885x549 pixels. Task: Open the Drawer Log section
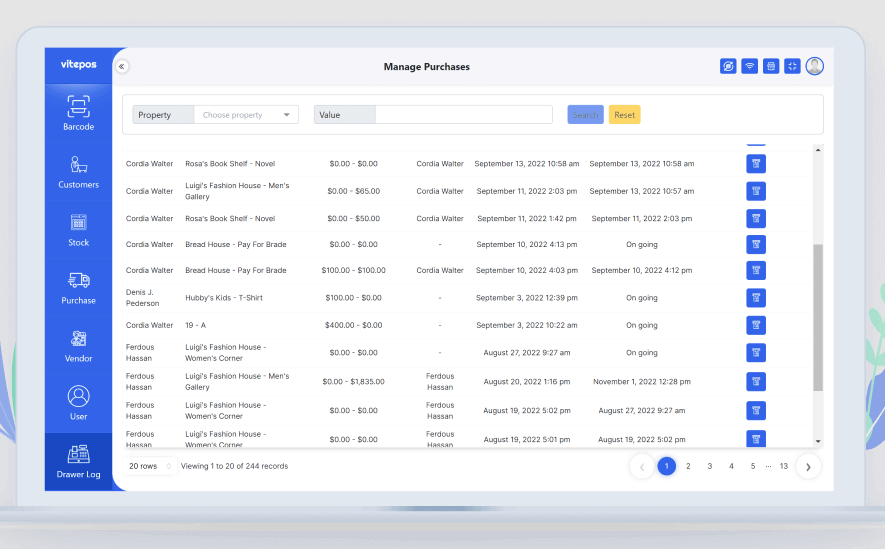(x=78, y=461)
